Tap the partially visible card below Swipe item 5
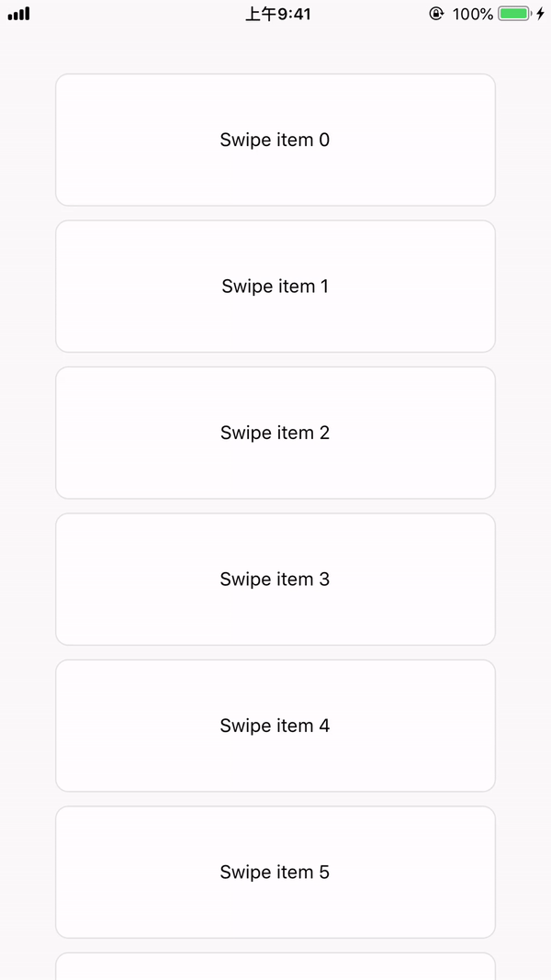 (275, 969)
